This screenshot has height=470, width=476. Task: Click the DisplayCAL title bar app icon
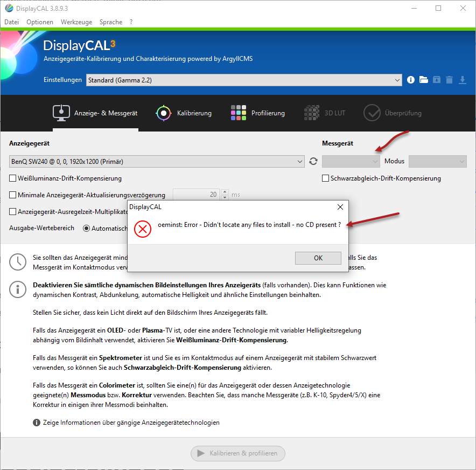9,8
